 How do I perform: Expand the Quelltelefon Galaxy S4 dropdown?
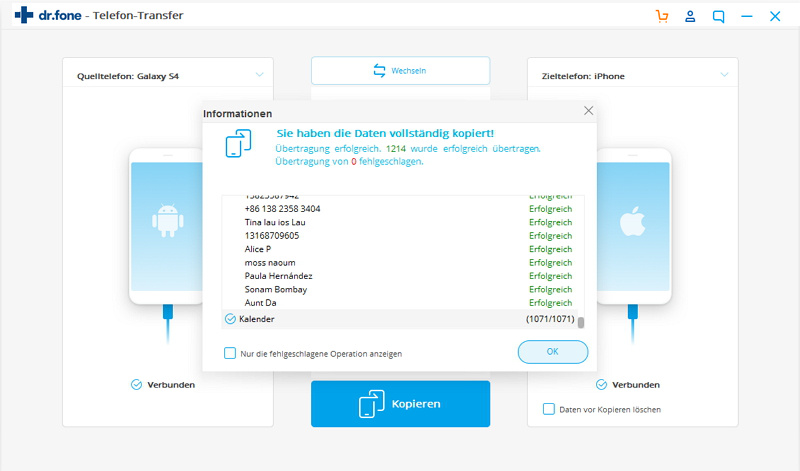click(x=259, y=75)
